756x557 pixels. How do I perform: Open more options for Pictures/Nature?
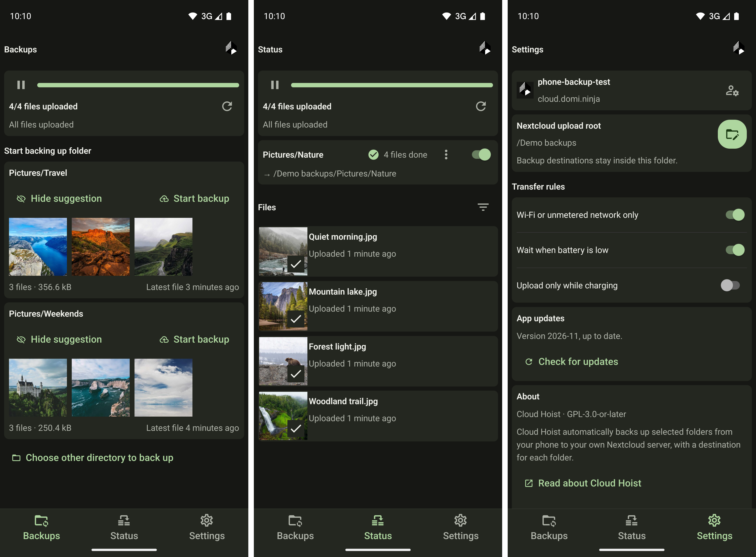click(446, 155)
